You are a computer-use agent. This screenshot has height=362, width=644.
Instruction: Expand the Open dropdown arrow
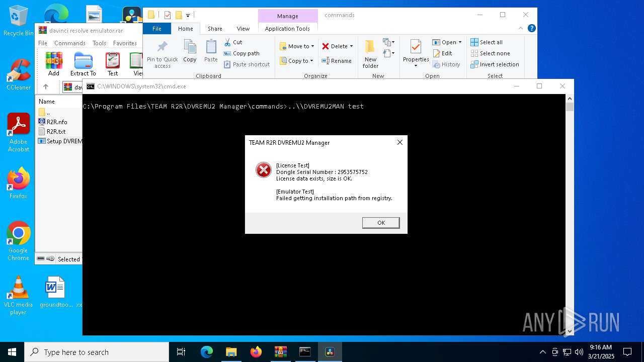pyautogui.click(x=460, y=42)
